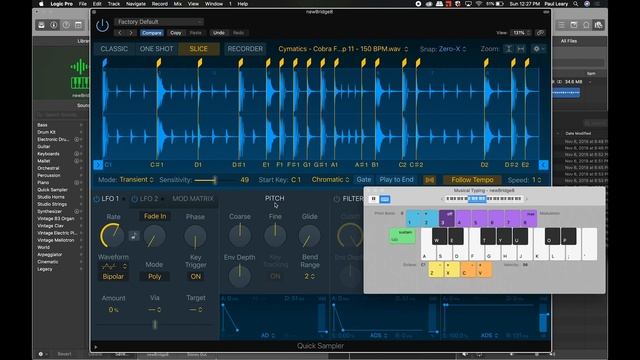Toggle the LFO 2 power icon

(135, 199)
